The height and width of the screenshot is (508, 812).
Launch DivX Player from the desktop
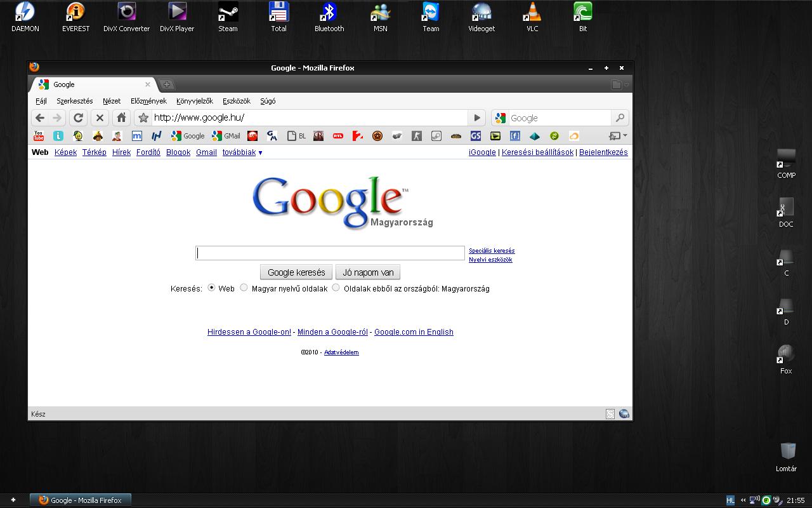[177, 17]
